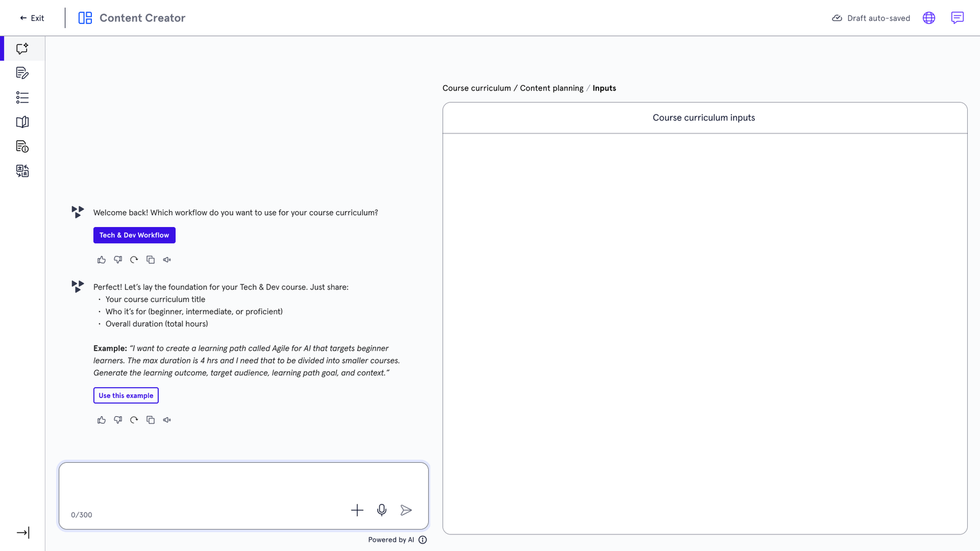
Task: Click the language globe icon
Action: 929,18
